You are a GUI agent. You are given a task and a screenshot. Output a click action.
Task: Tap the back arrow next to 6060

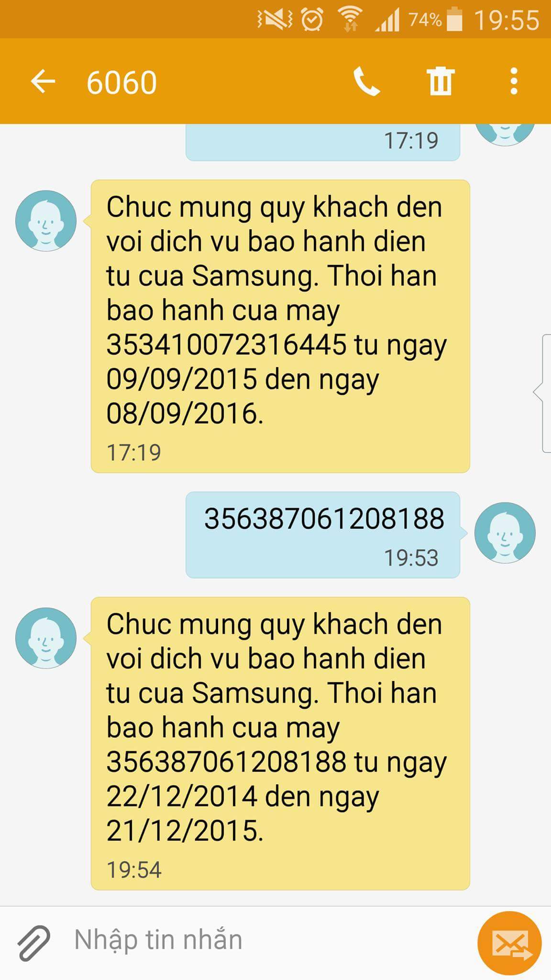point(43,81)
